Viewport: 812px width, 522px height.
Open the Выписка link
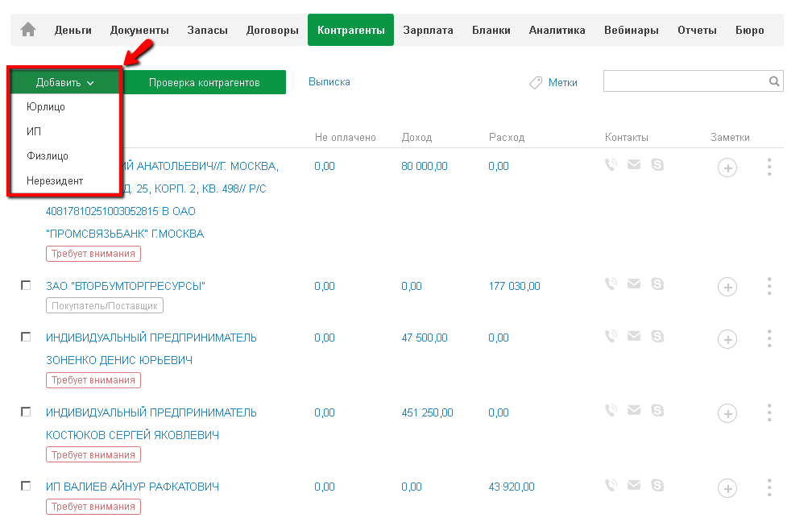(329, 82)
